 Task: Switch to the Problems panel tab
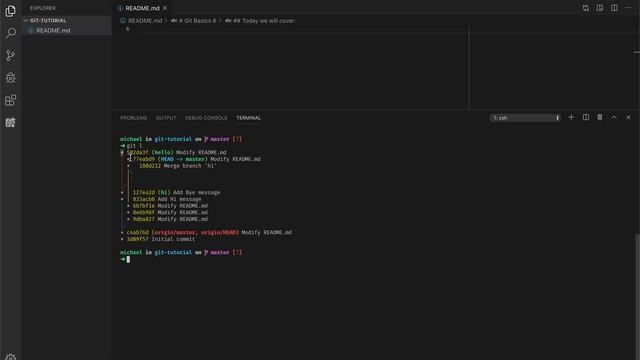pyautogui.click(x=133, y=118)
